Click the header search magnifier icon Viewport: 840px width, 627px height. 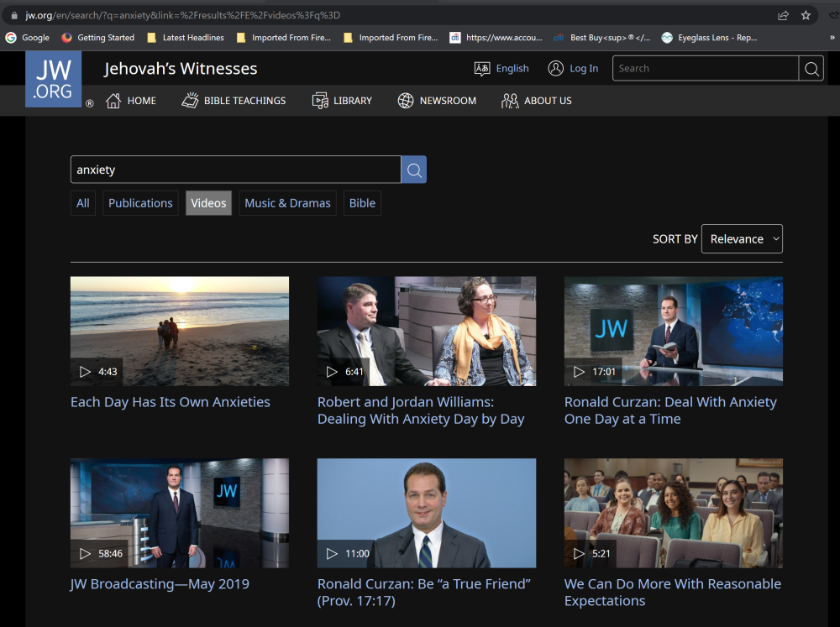point(811,69)
